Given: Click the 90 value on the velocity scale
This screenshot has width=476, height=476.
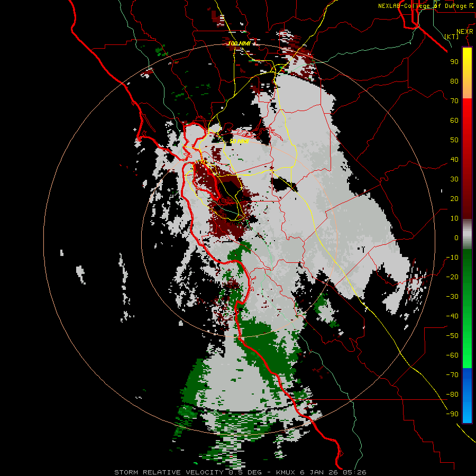Looking at the screenshot, I should click(454, 62).
